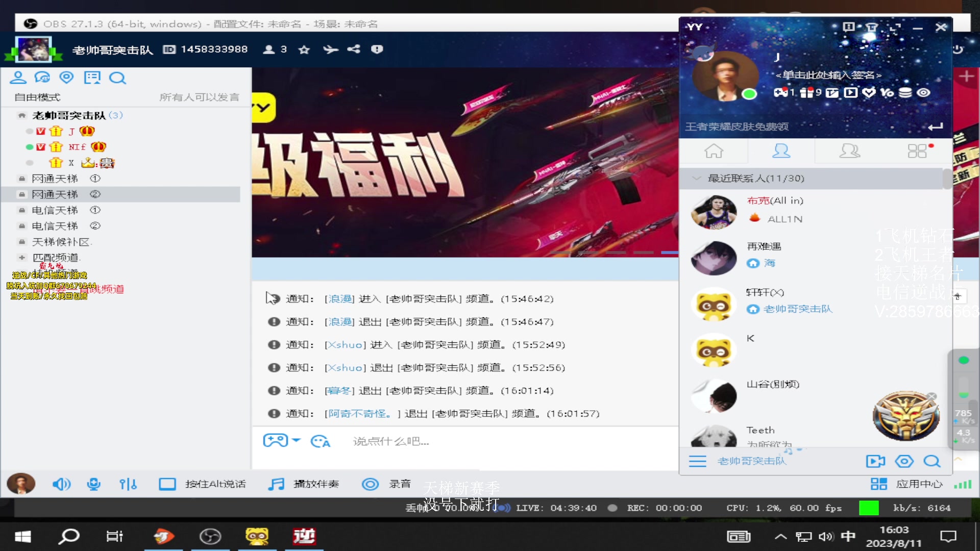Switch to YY contacts tab

(781, 151)
